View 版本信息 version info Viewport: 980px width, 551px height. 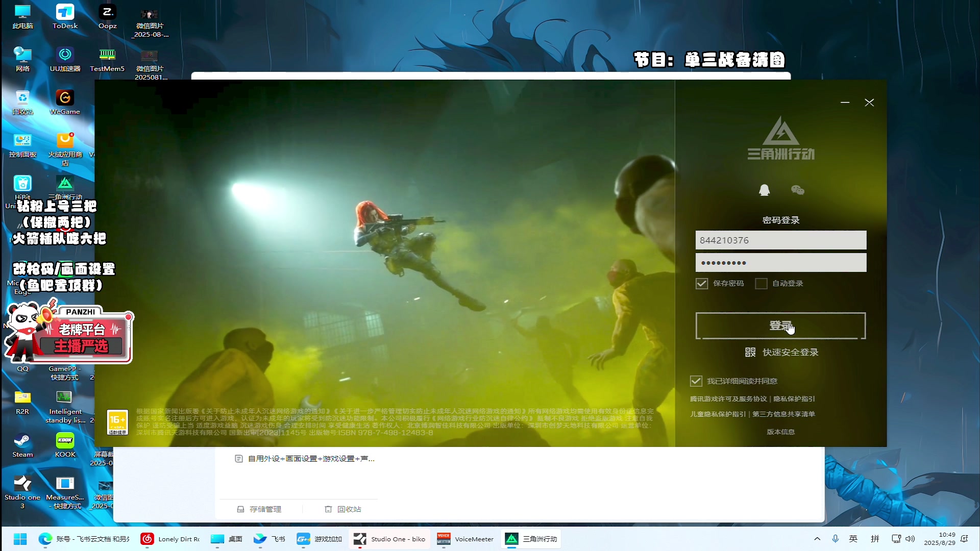pyautogui.click(x=780, y=432)
